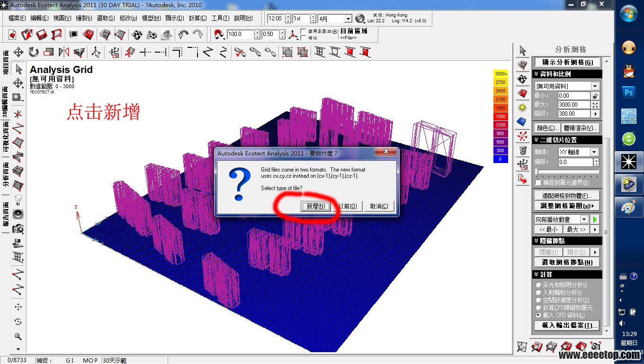Screen dimensions: 644x364
Task: Click the scissors cut tool icon
Action: [x=130, y=52]
